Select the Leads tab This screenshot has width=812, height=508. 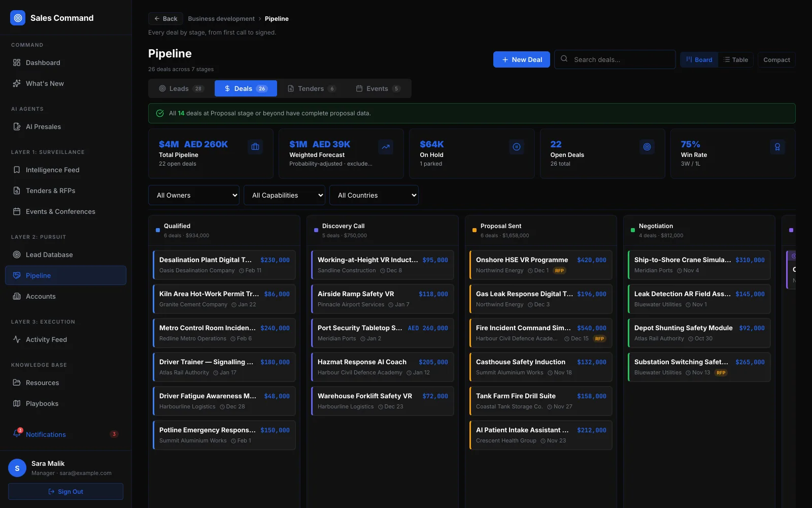(182, 88)
